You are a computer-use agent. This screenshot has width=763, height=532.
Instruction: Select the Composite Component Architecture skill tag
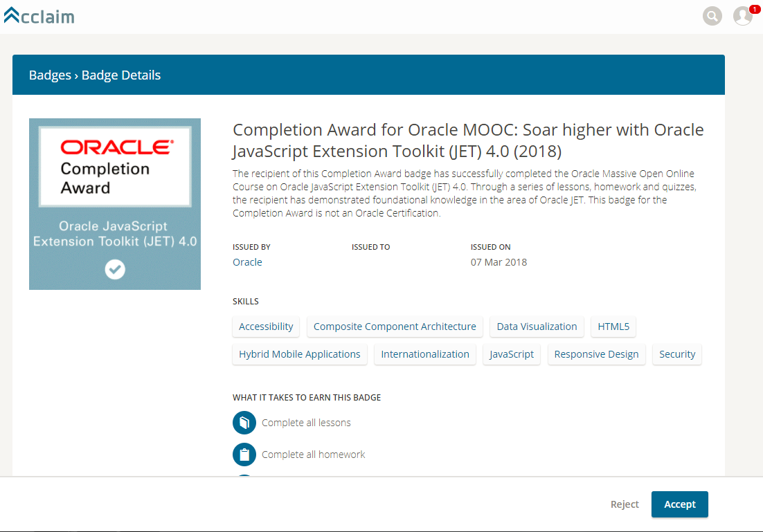[395, 327]
